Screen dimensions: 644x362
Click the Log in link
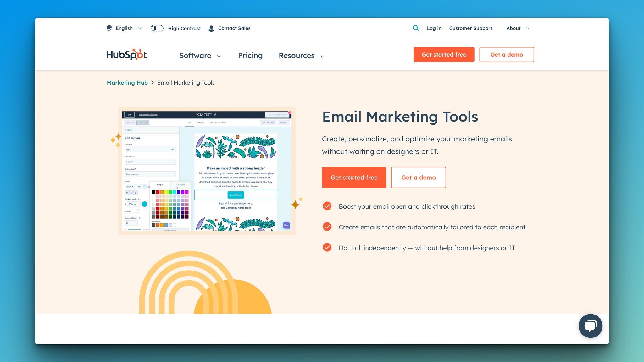click(434, 28)
